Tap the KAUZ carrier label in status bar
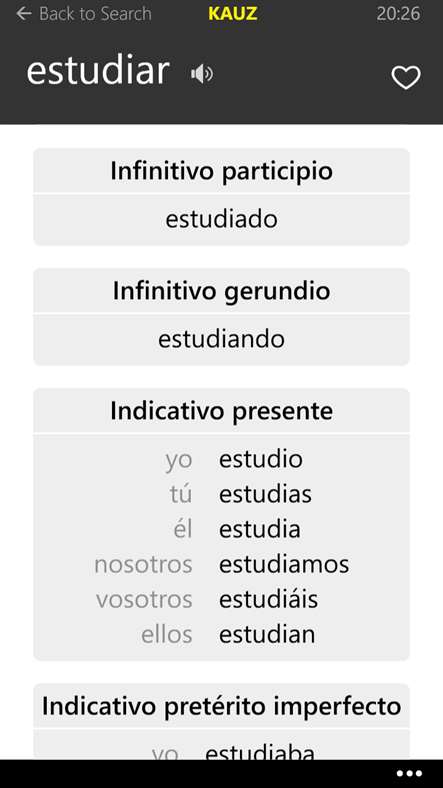 coord(233,14)
